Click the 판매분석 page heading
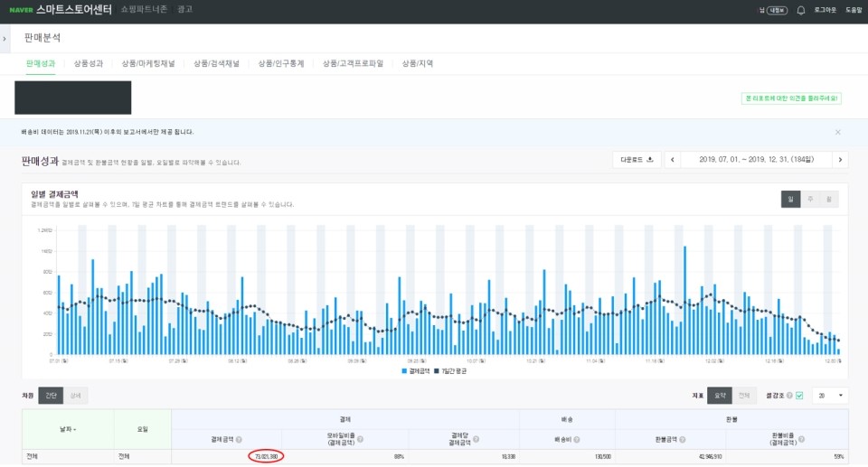 (x=42, y=38)
